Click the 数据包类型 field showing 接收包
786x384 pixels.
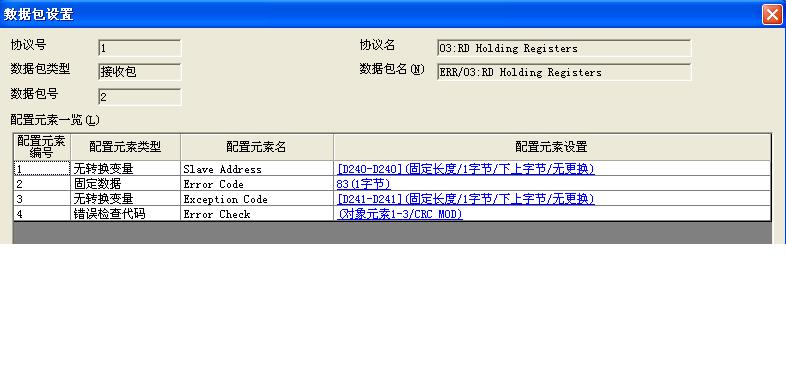point(140,72)
